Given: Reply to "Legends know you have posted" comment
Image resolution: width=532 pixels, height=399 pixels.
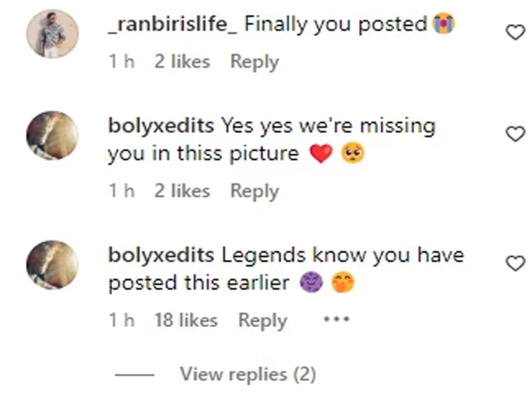Looking at the screenshot, I should [263, 321].
